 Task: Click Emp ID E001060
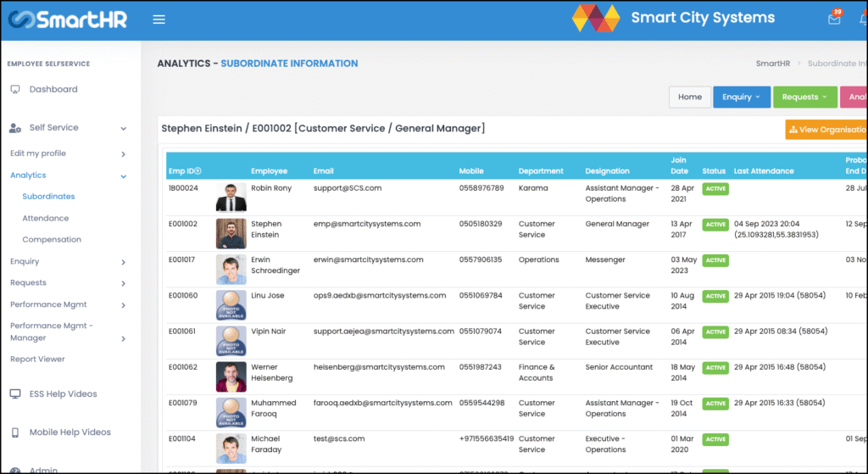tap(183, 296)
